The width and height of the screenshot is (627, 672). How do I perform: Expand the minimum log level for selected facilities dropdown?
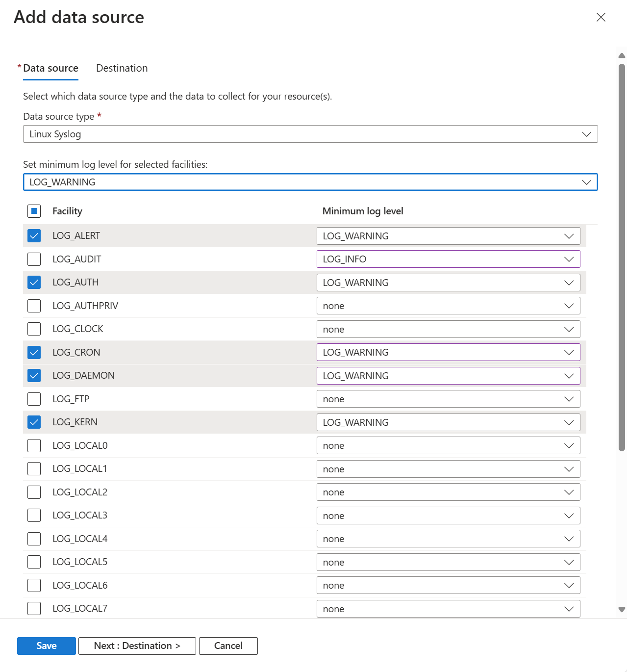coord(310,182)
